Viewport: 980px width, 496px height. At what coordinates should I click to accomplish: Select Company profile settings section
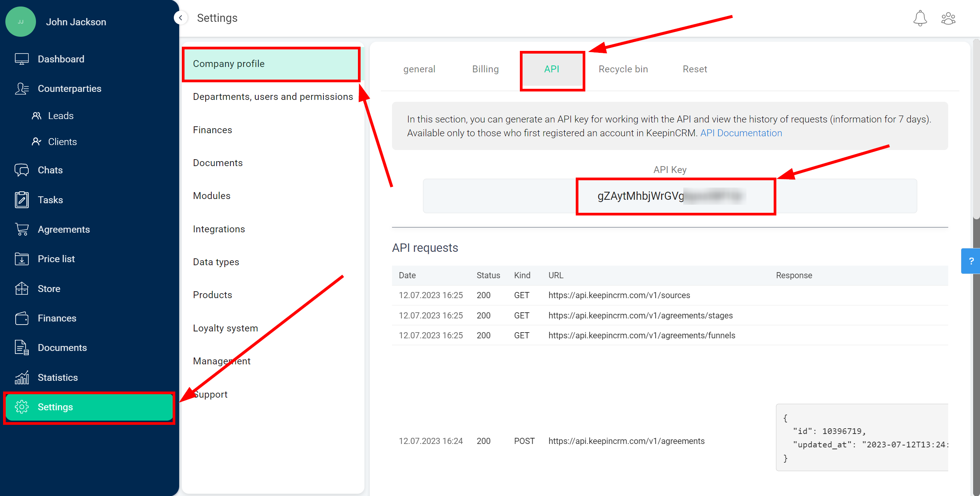(x=271, y=64)
